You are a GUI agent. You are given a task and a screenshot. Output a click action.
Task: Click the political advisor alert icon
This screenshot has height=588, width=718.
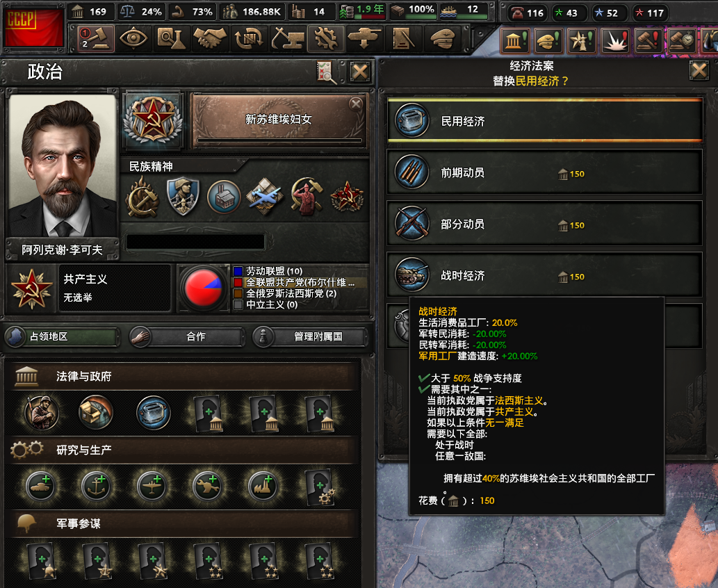coord(514,41)
